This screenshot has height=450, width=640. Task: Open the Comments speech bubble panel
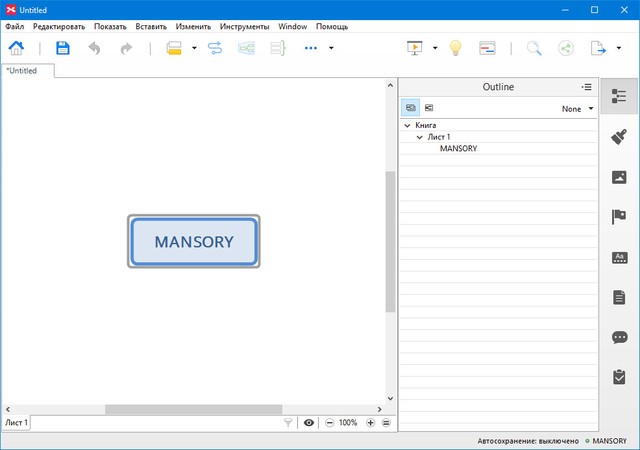619,337
